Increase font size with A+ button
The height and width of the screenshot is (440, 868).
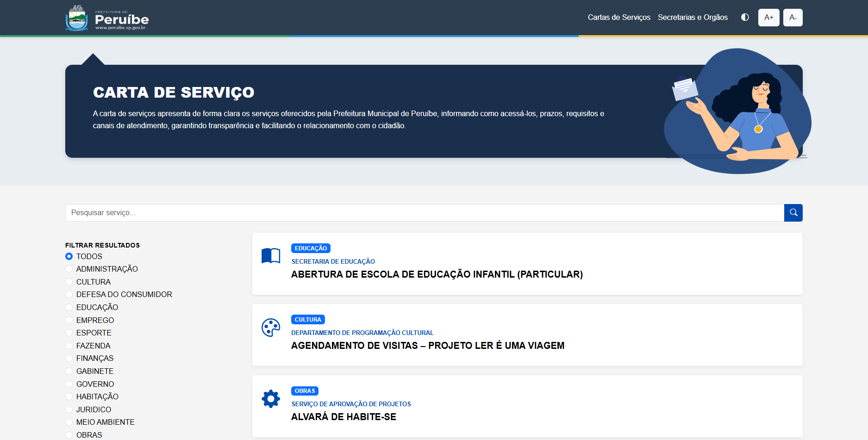point(768,18)
